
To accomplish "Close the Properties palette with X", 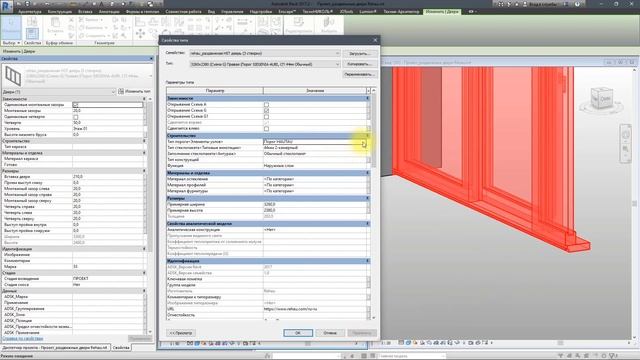I will 151,59.
